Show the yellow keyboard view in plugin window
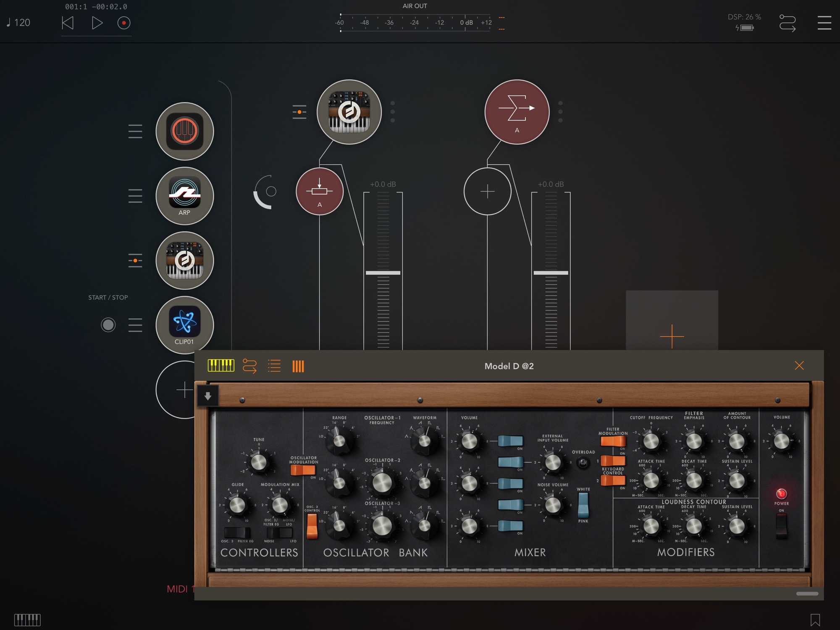 tap(221, 366)
